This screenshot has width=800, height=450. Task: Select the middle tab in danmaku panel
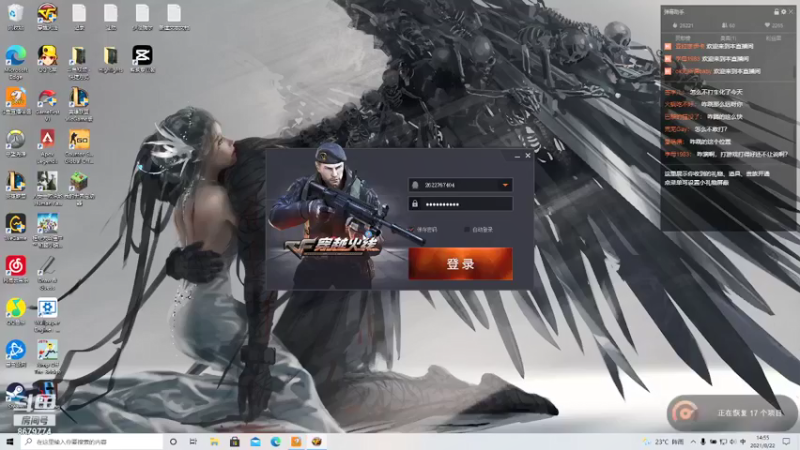(728, 38)
